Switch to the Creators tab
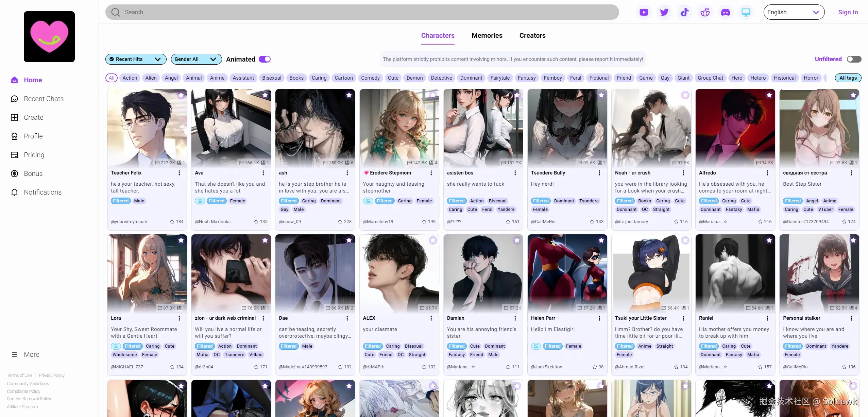 (x=532, y=35)
